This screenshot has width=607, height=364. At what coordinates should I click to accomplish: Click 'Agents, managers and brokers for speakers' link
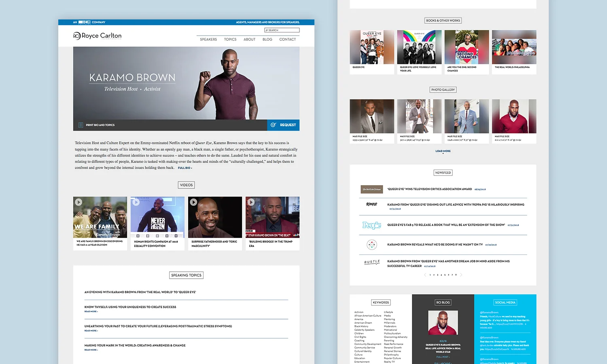[268, 22]
